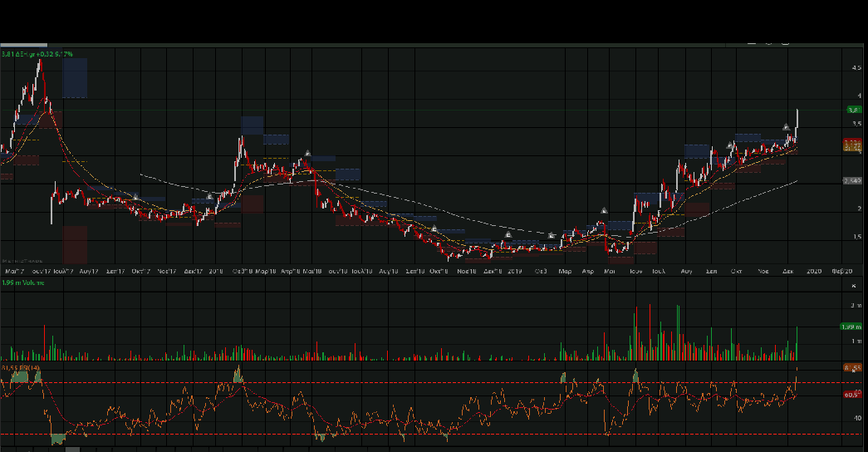Click the 2020 label on the time axis
This screenshot has width=868, height=452.
pyautogui.click(x=814, y=271)
